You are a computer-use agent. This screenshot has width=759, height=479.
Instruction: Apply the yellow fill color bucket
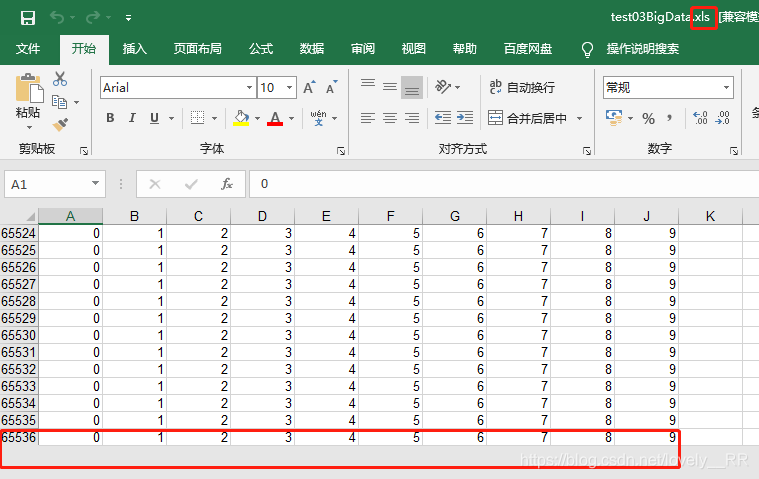pyautogui.click(x=241, y=118)
